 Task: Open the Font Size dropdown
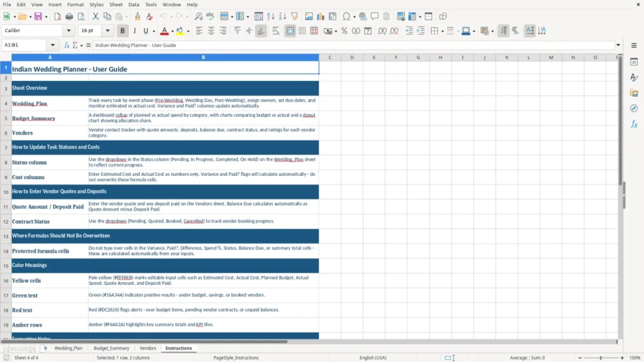tap(108, 30)
